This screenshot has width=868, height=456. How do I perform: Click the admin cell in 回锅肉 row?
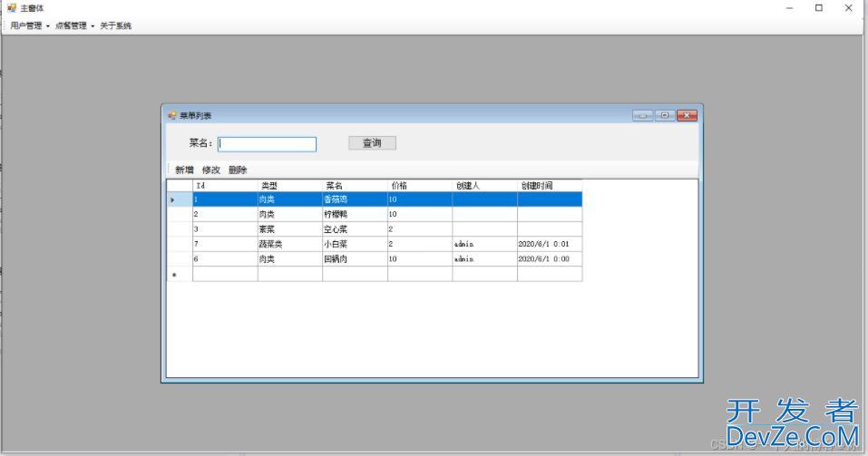pos(484,259)
